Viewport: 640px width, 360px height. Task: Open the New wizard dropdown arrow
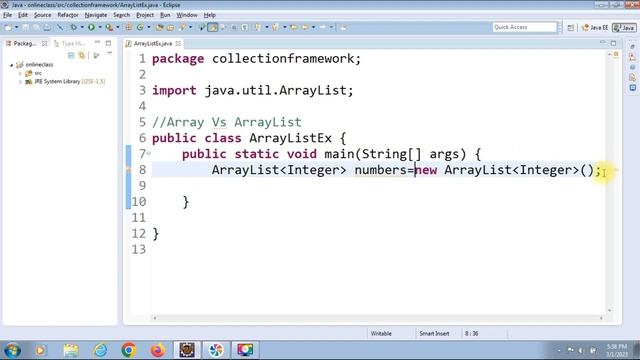pyautogui.click(x=16, y=27)
